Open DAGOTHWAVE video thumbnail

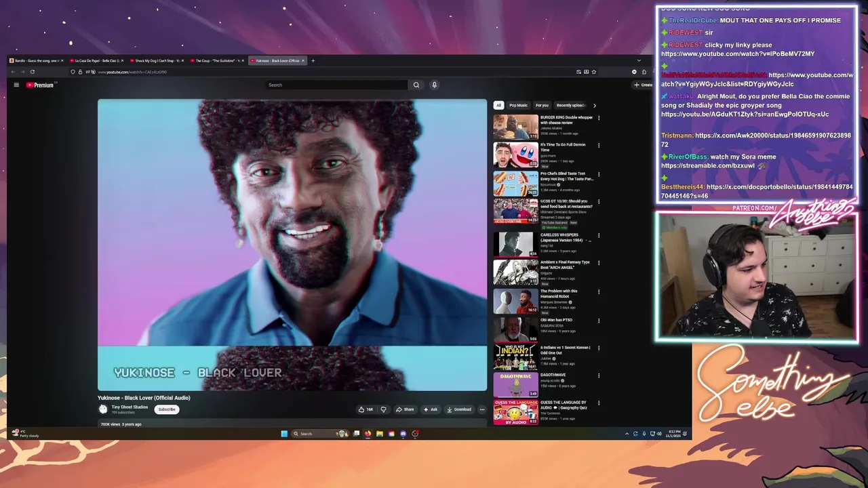click(515, 384)
